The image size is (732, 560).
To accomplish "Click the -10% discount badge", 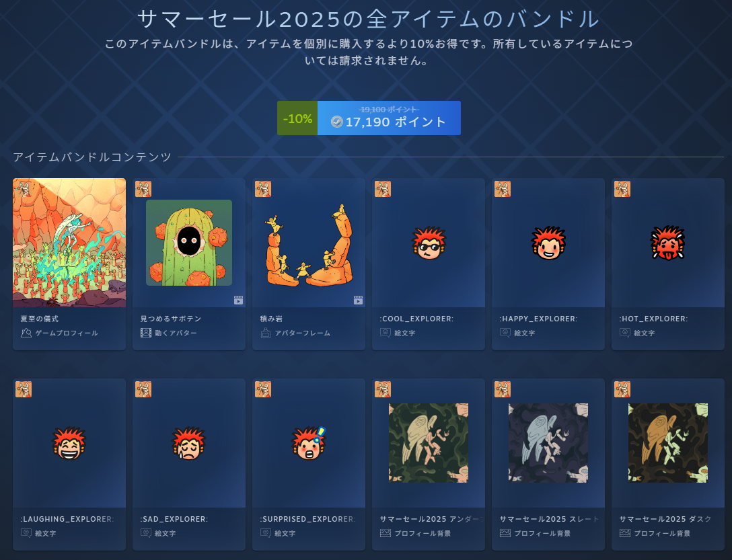I will point(297,118).
